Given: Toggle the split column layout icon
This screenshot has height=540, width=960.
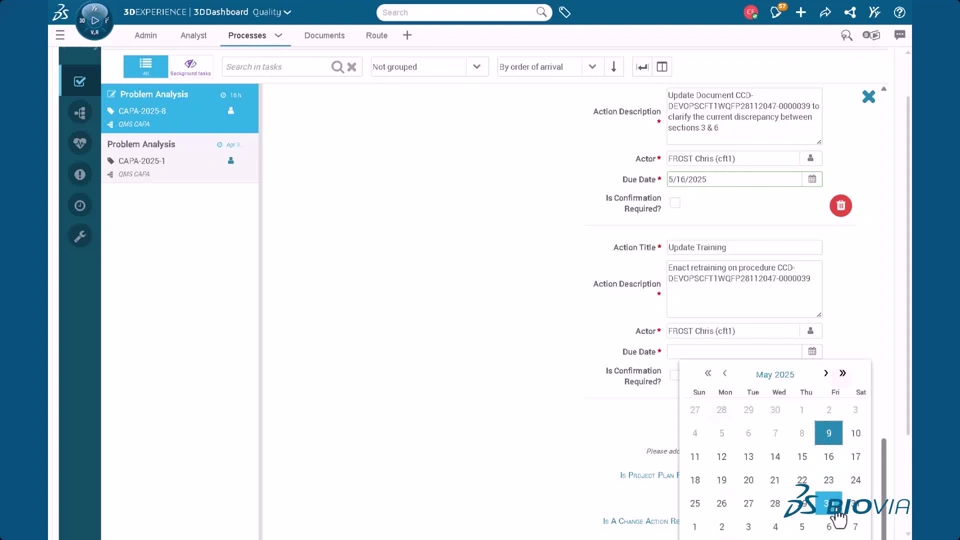Looking at the screenshot, I should click(662, 67).
